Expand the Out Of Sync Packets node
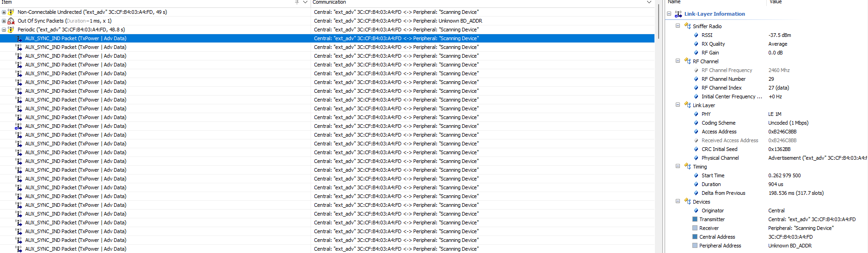Screen dimensions: 868x253 [x=4, y=21]
